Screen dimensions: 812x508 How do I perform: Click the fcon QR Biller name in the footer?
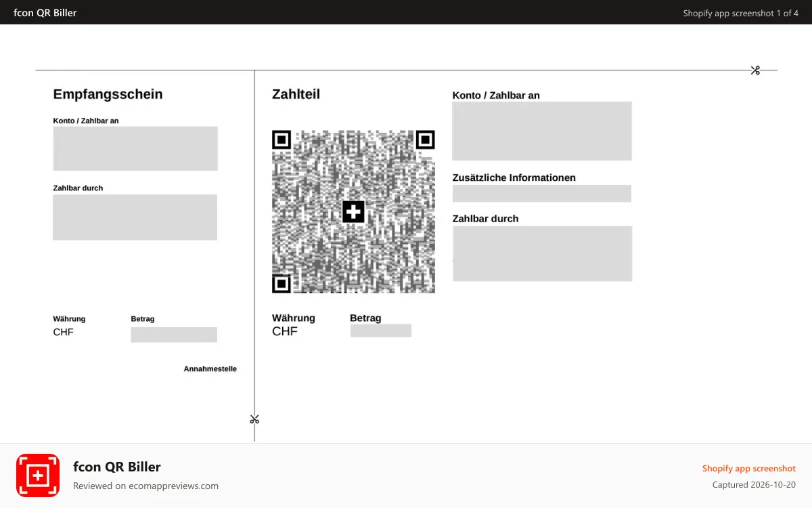pos(117,467)
